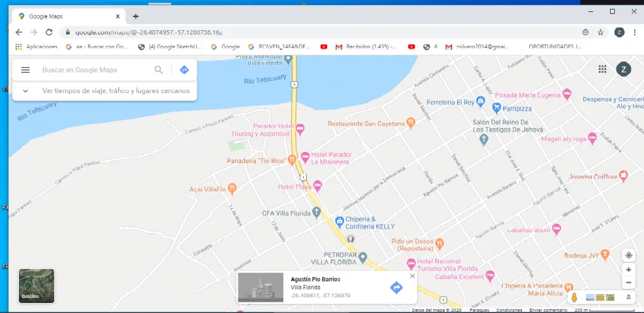Expand imagery strip double chevron
The image size is (644, 313).
[x=628, y=297]
